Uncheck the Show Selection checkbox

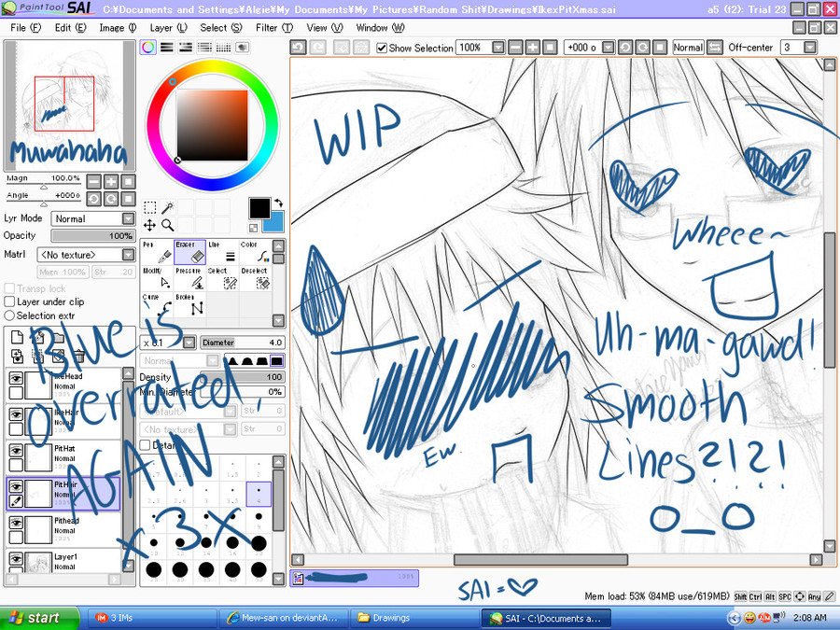click(x=382, y=48)
